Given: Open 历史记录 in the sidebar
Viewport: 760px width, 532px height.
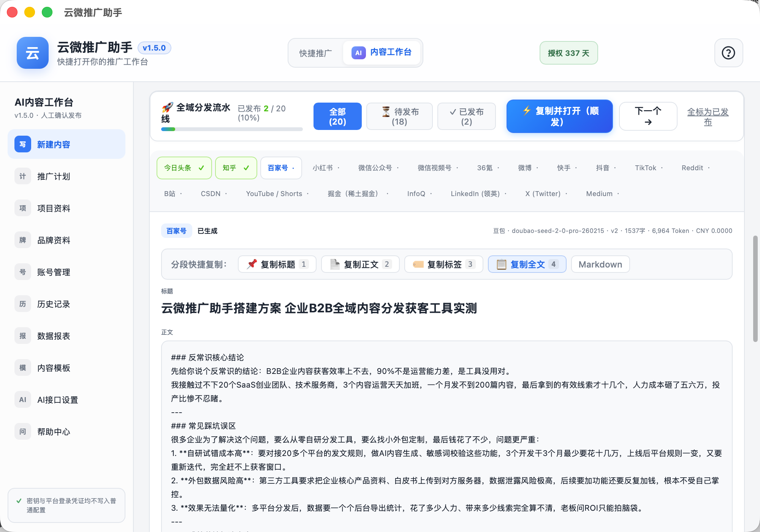Looking at the screenshot, I should click(x=66, y=304).
